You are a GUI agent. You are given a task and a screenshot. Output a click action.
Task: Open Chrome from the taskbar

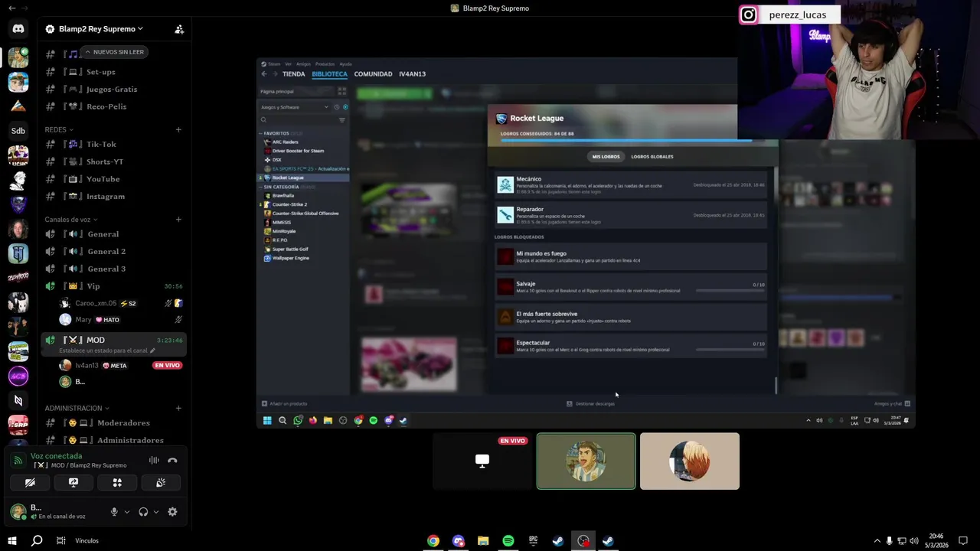point(433,541)
